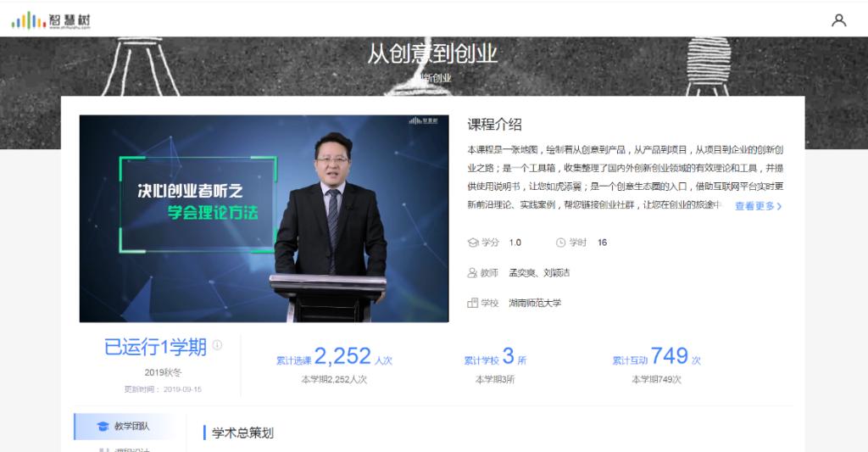The image size is (868, 452).
Task: Click the 学校 school building icon
Action: [x=473, y=303]
